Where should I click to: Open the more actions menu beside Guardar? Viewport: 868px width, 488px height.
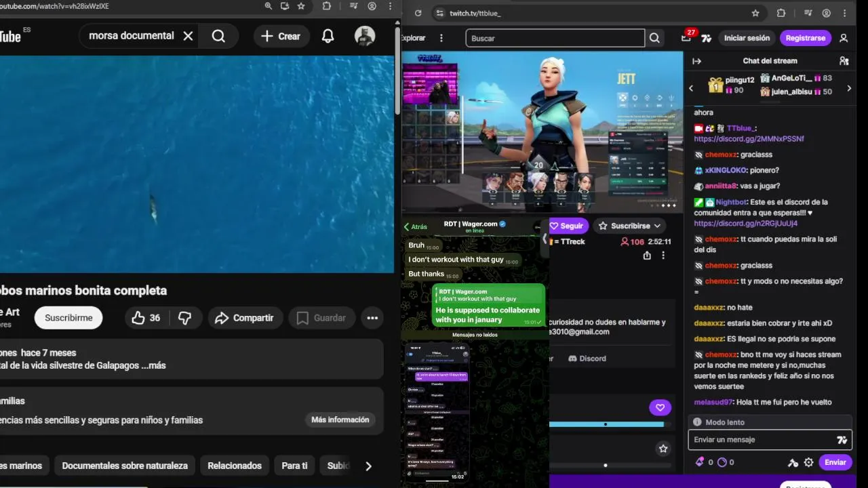[372, 318]
